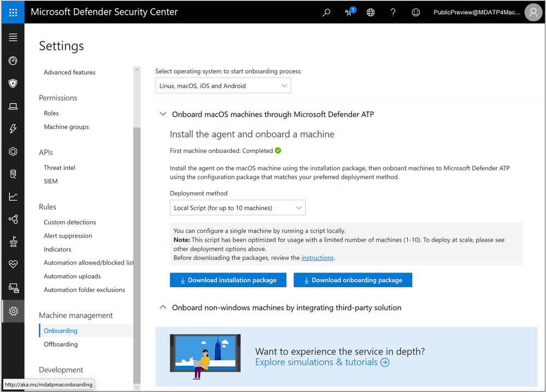Screen dimensions: 546x392
Task: Click the instructions hyperlink
Action: (318, 258)
